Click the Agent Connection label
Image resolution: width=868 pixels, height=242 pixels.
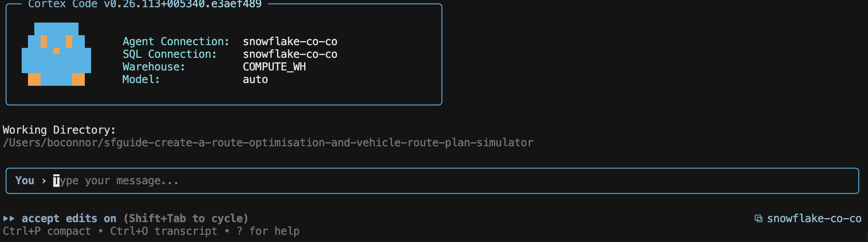(176, 42)
